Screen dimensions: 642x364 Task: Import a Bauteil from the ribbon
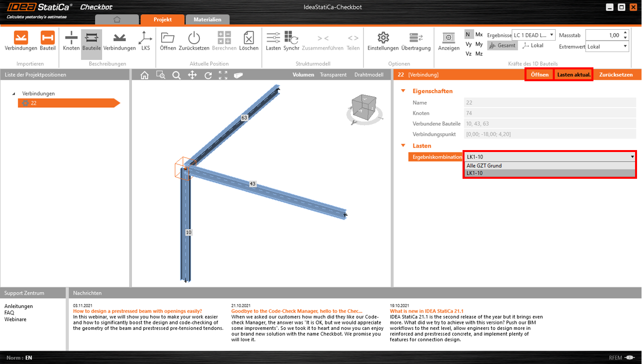click(48, 41)
